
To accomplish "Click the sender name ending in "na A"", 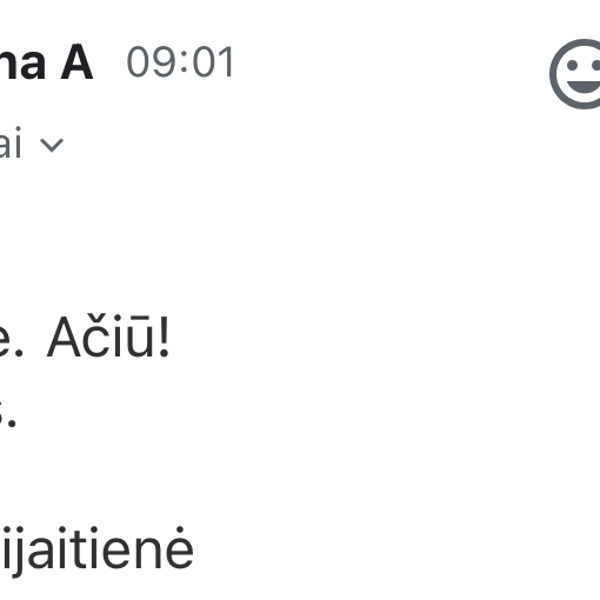I will 45,62.
